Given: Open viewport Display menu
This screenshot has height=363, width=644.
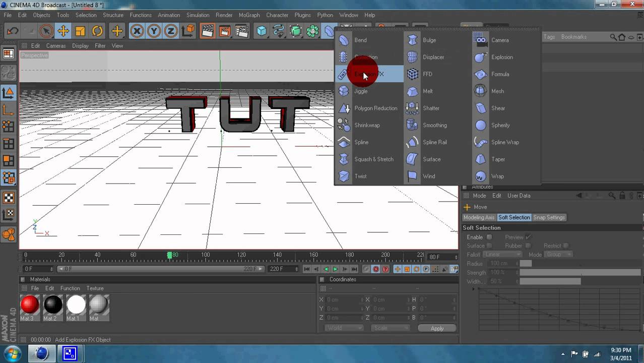Looking at the screenshot, I should (80, 46).
